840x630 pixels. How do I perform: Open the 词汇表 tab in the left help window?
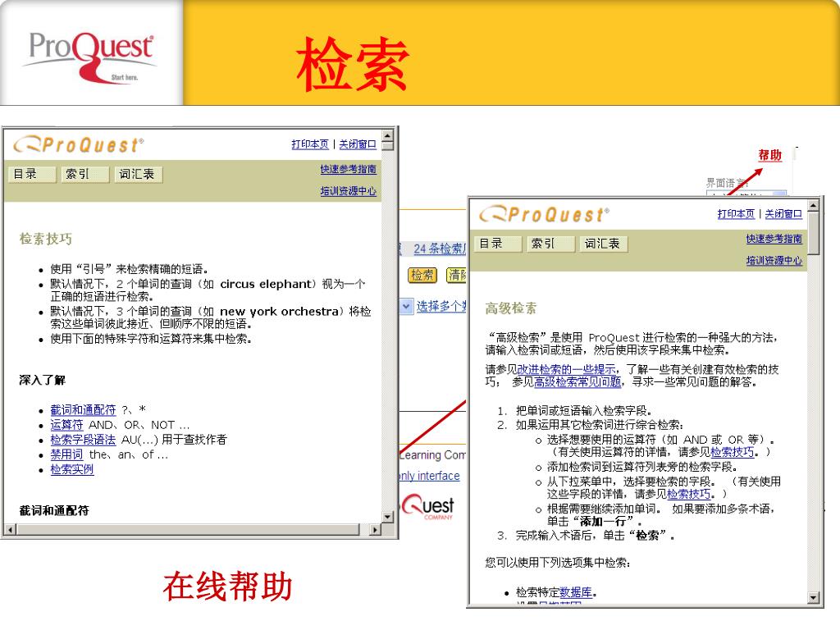tap(136, 174)
